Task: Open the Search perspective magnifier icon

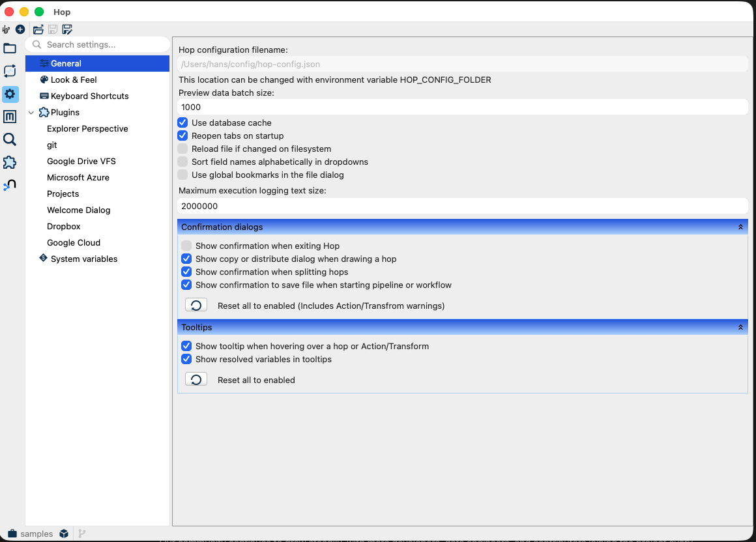Action: (10, 139)
